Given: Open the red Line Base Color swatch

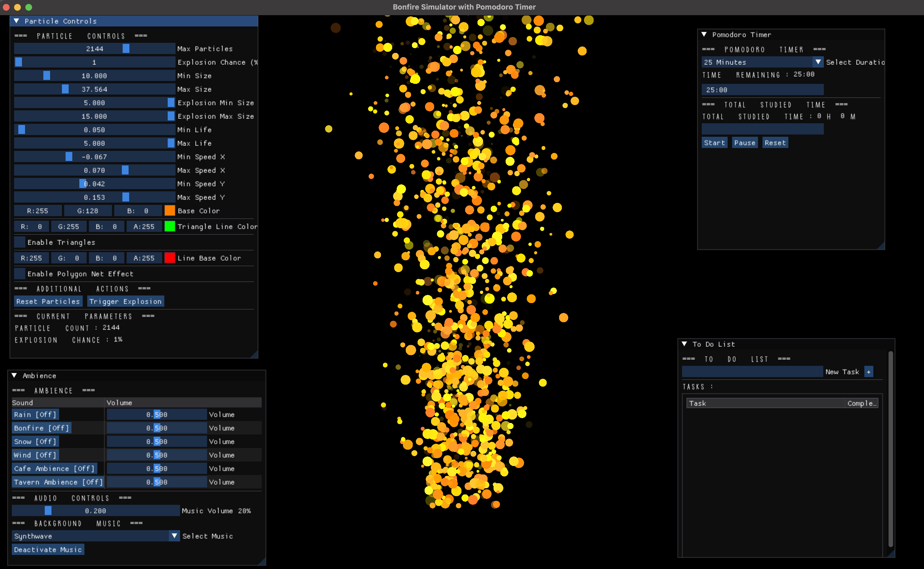Looking at the screenshot, I should click(170, 258).
